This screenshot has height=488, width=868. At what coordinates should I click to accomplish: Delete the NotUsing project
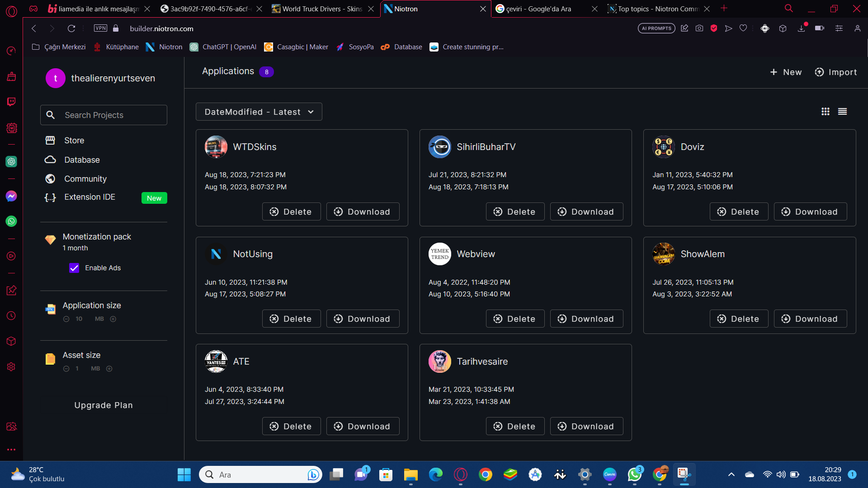[x=291, y=319]
